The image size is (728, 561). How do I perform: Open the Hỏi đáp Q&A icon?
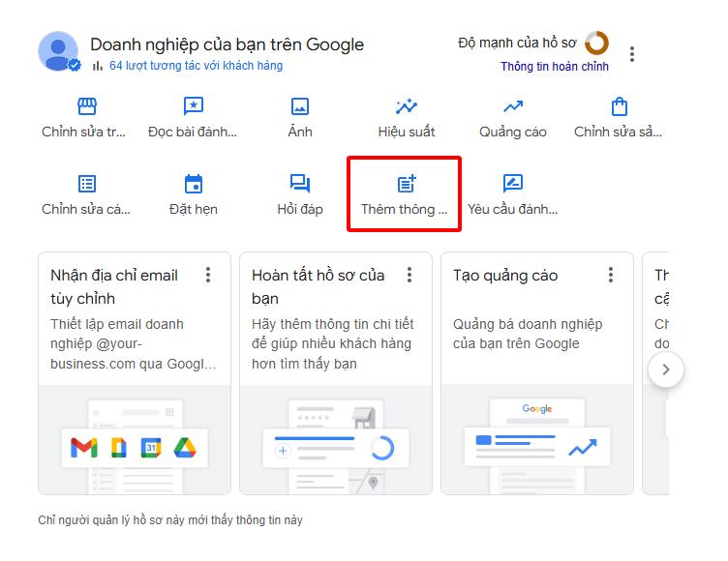(x=300, y=184)
